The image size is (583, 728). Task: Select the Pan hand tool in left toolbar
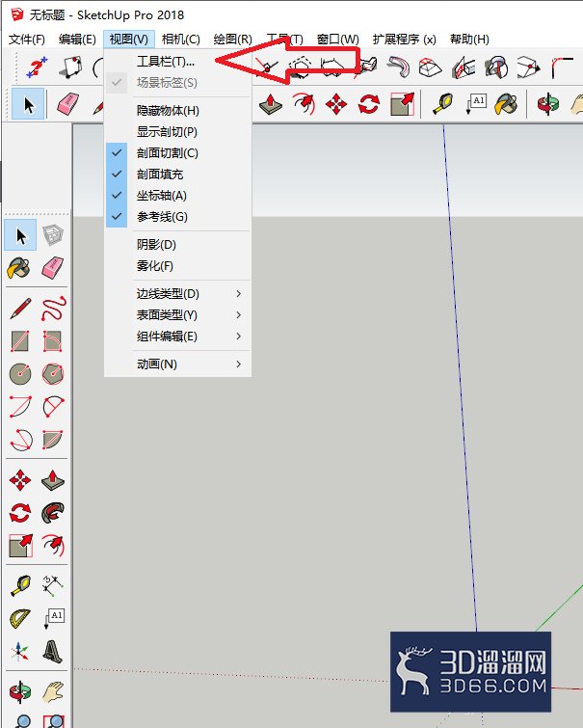click(x=52, y=692)
